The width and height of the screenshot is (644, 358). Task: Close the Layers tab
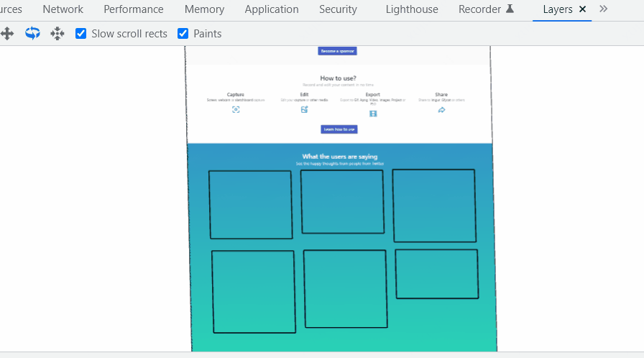point(582,9)
